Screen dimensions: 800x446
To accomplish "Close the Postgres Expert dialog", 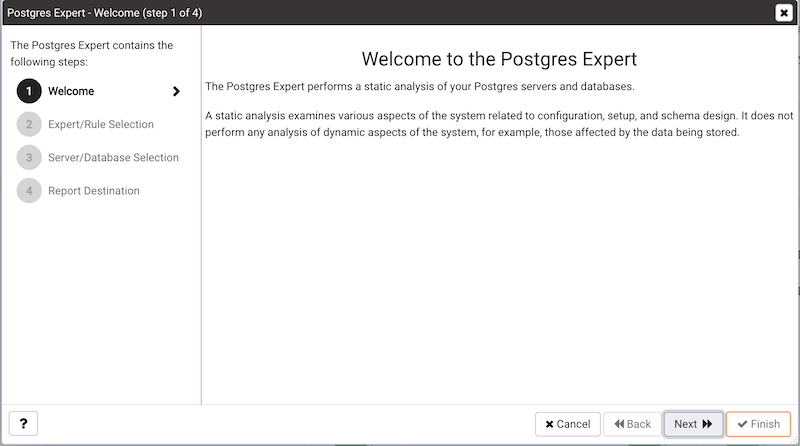I will tap(784, 13).
